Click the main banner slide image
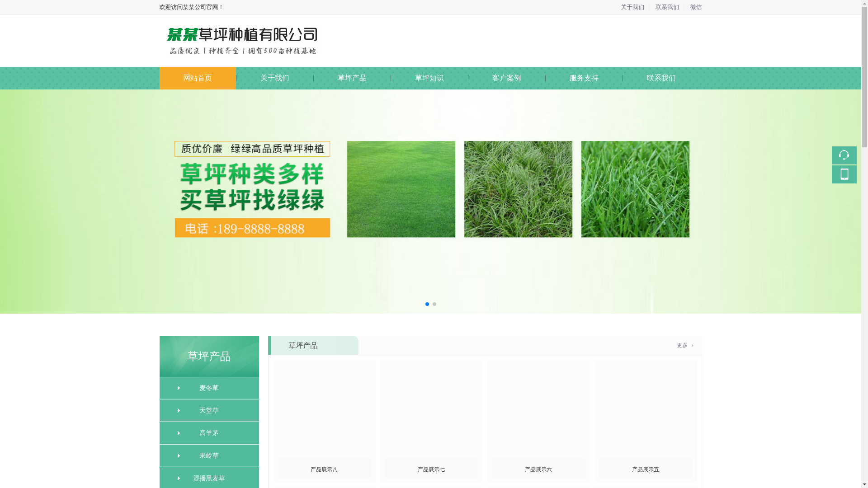Screen dimensions: 868x488 (430, 202)
